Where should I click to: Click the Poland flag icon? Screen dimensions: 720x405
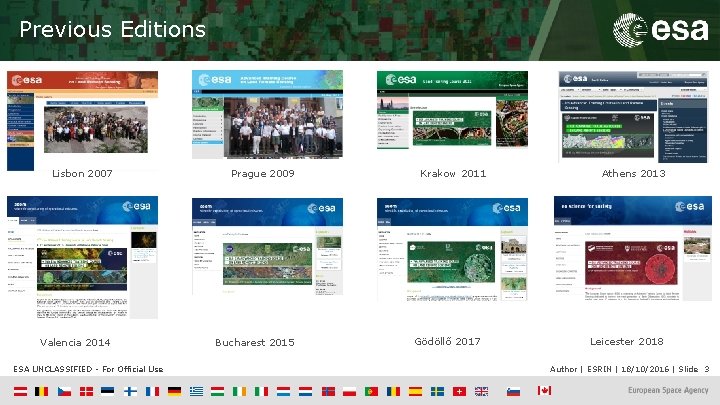pos(349,391)
